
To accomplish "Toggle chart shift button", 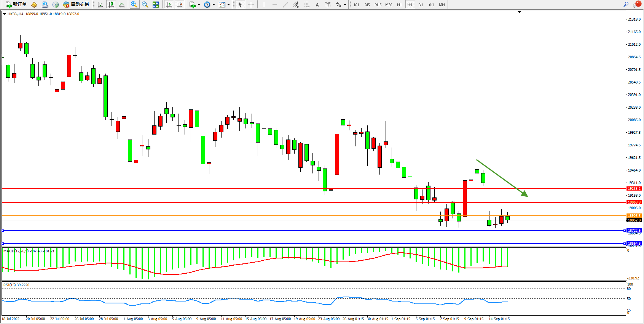I will click(x=180, y=5).
